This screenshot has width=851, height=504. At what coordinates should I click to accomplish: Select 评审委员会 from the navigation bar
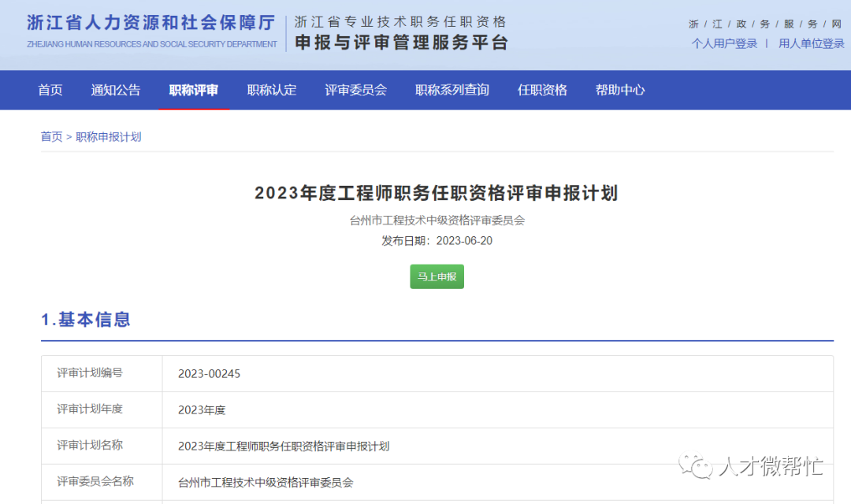click(x=355, y=90)
